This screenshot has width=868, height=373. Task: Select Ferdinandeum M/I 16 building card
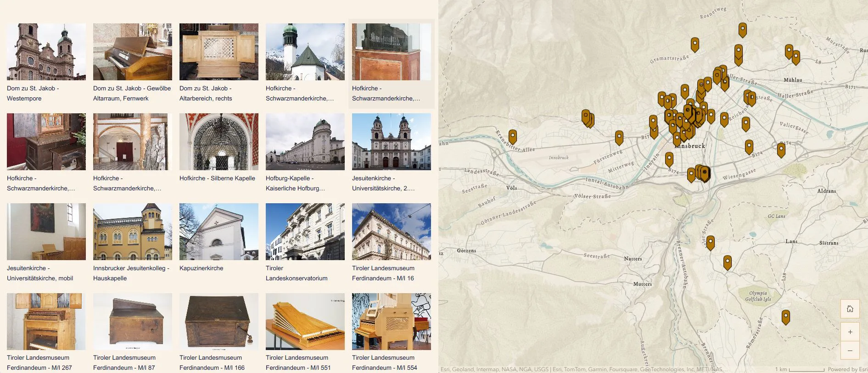(391, 232)
